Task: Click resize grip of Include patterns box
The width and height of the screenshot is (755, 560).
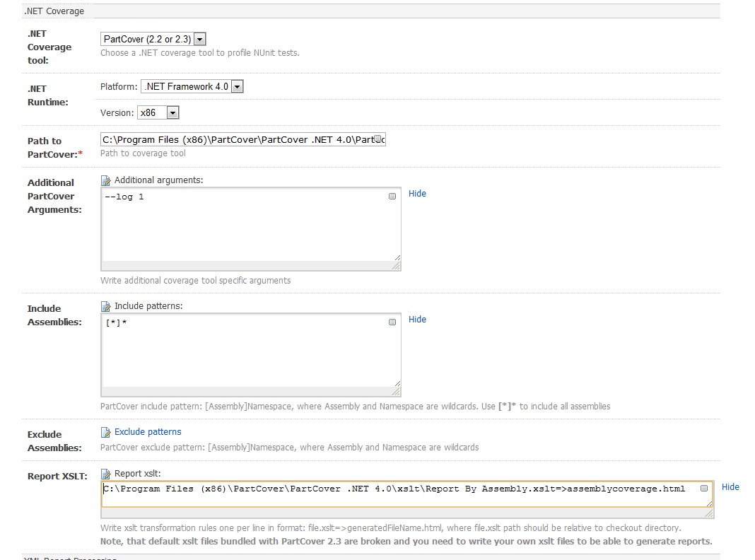Action: [396, 392]
